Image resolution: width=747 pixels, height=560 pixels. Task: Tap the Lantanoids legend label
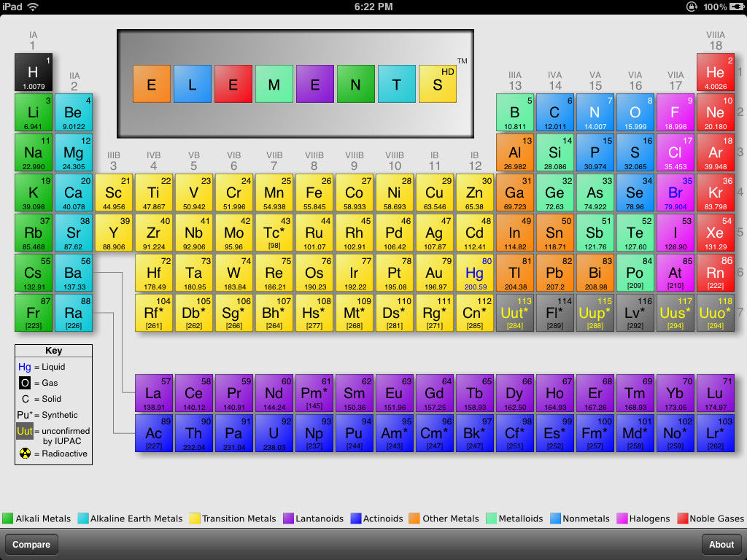tap(320, 518)
